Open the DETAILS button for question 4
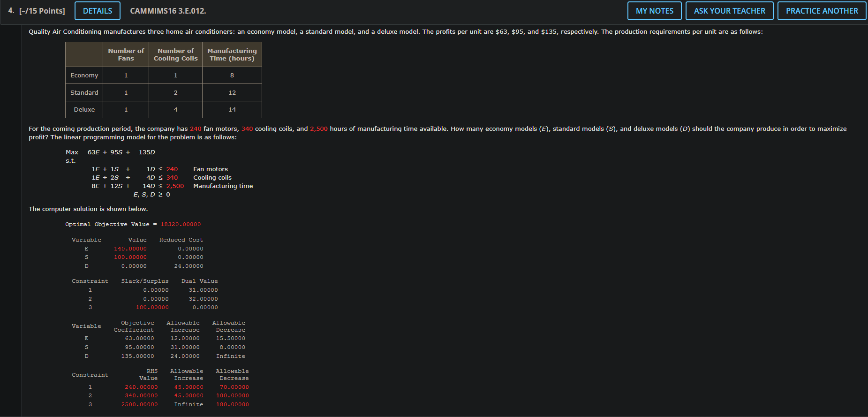Screen dimensions: 868x417 pos(98,11)
